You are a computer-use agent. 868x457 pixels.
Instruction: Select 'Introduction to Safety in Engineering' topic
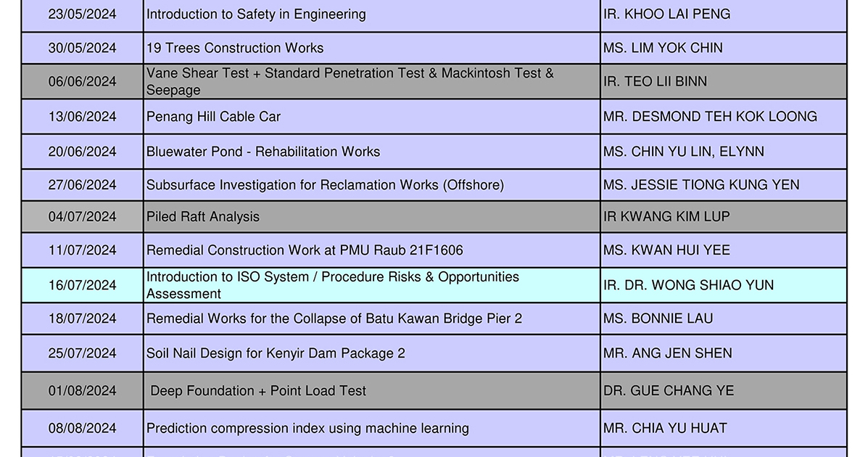[x=256, y=15]
